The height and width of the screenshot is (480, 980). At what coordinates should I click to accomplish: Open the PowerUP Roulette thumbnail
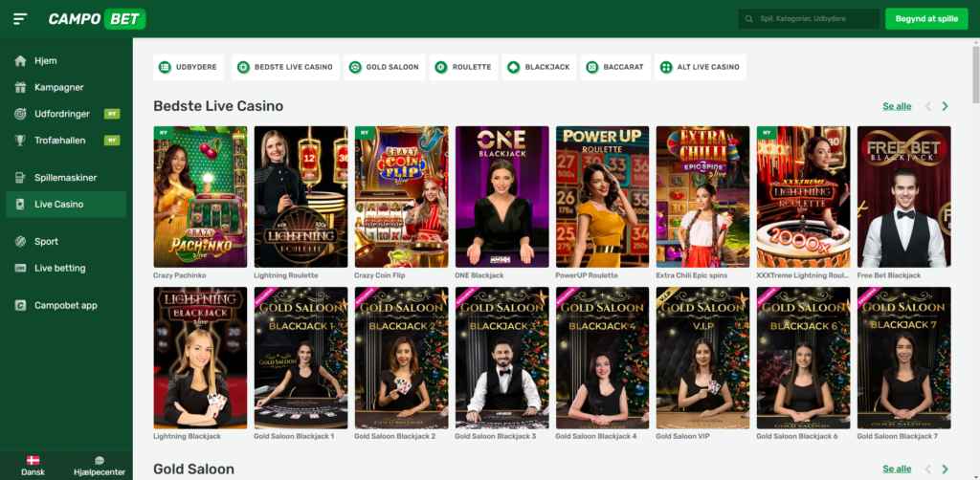603,197
